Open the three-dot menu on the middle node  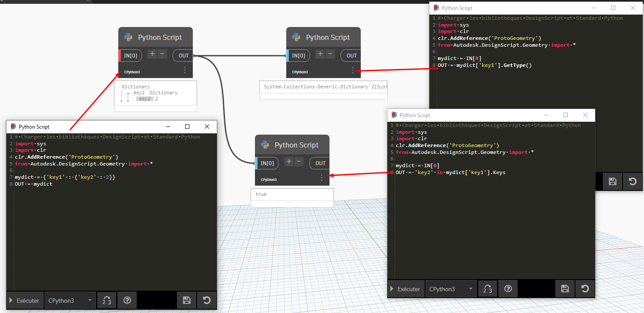pyautogui.click(x=353, y=70)
